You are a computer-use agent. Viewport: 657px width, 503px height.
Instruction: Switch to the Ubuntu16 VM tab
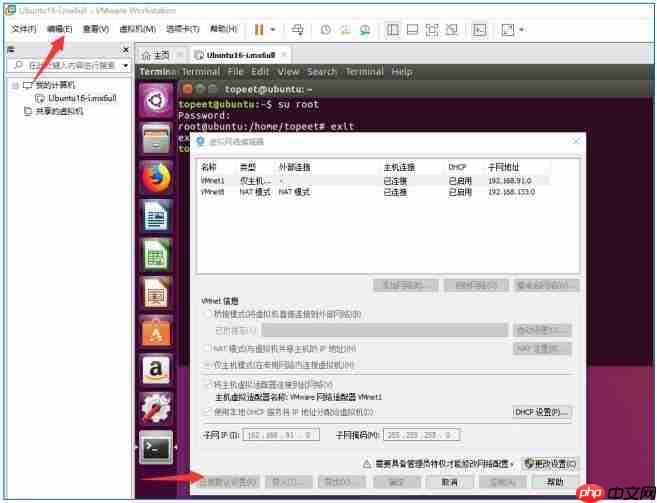pos(241,55)
